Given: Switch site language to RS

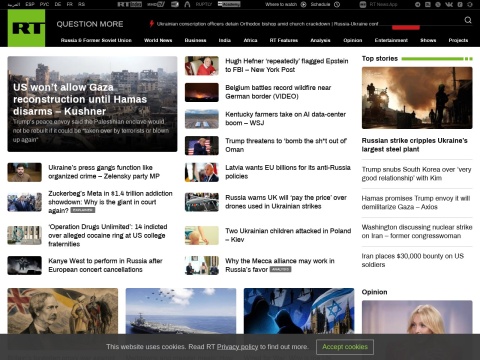Looking at the screenshot, I should tap(81, 4).
